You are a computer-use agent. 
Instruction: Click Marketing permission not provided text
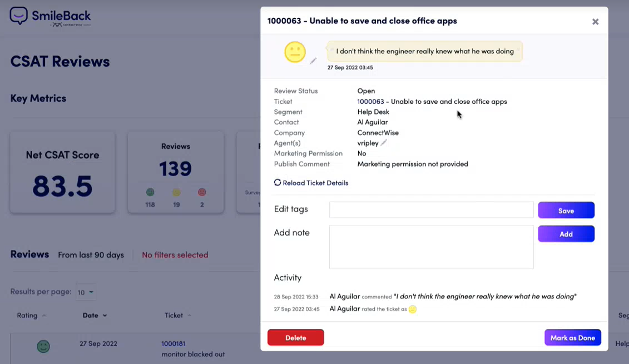coord(413,164)
